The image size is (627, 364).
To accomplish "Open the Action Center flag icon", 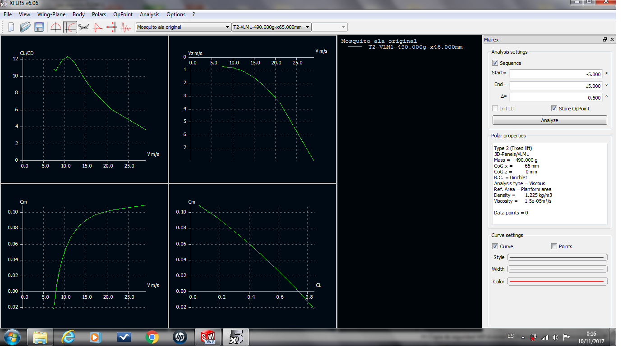I will point(567,337).
